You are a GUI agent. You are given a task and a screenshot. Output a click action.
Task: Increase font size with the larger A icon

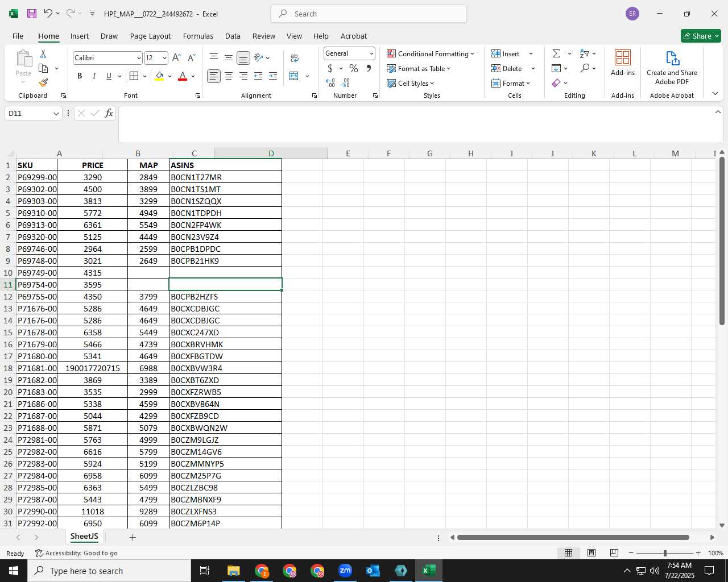click(x=176, y=58)
